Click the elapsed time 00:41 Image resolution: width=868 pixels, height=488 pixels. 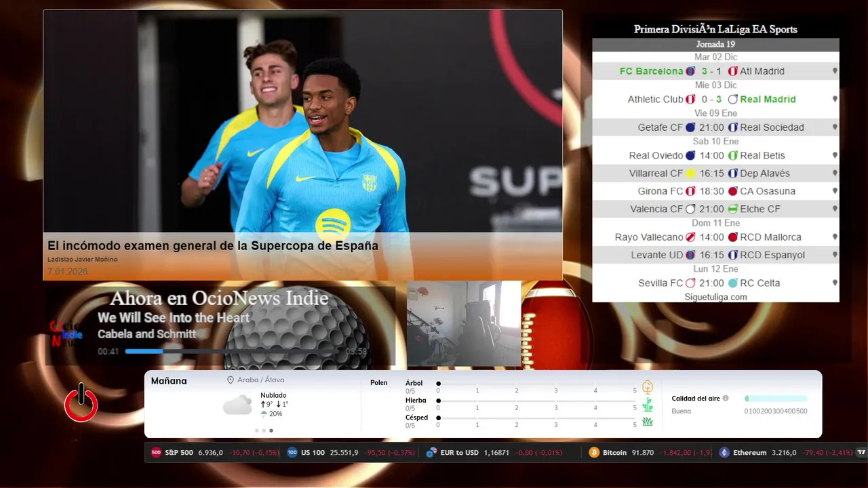pyautogui.click(x=108, y=352)
